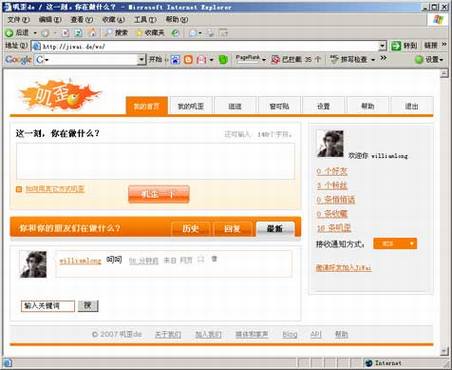Click the IE Forward arrow icon
The image size is (452, 370).
tap(45, 33)
